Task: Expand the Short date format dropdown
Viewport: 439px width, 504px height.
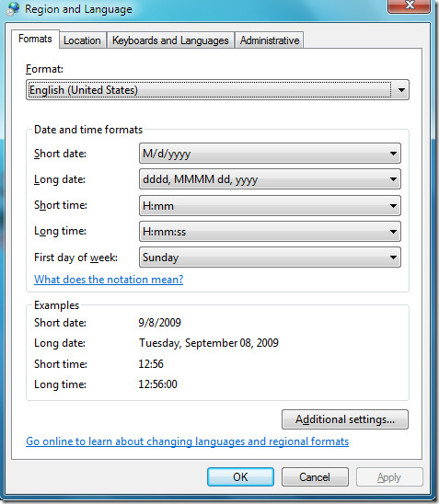Action: point(393,154)
